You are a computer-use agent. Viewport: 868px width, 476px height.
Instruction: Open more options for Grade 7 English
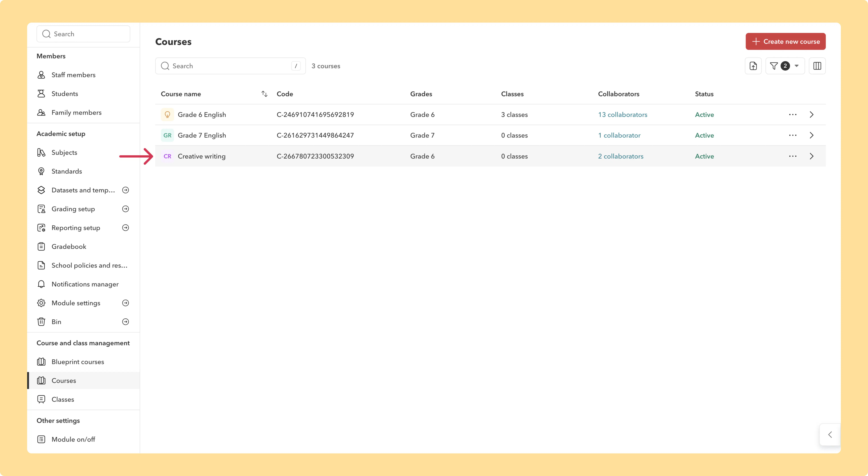point(793,135)
